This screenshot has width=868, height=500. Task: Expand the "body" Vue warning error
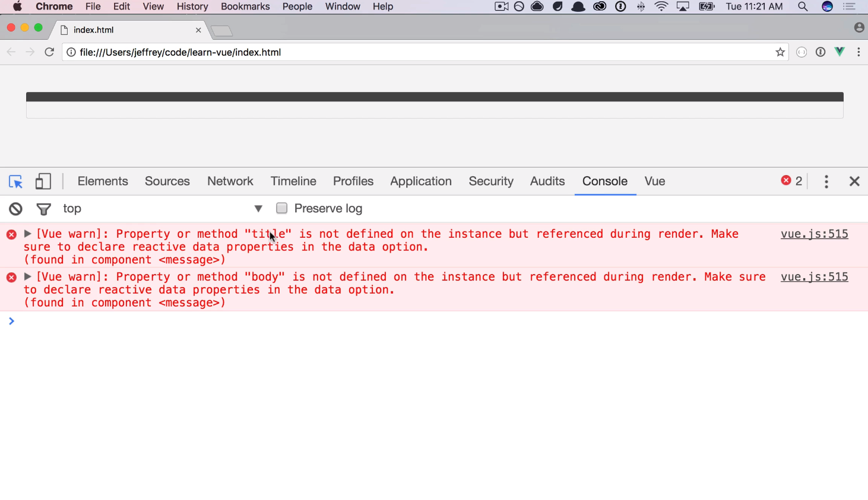(x=27, y=276)
